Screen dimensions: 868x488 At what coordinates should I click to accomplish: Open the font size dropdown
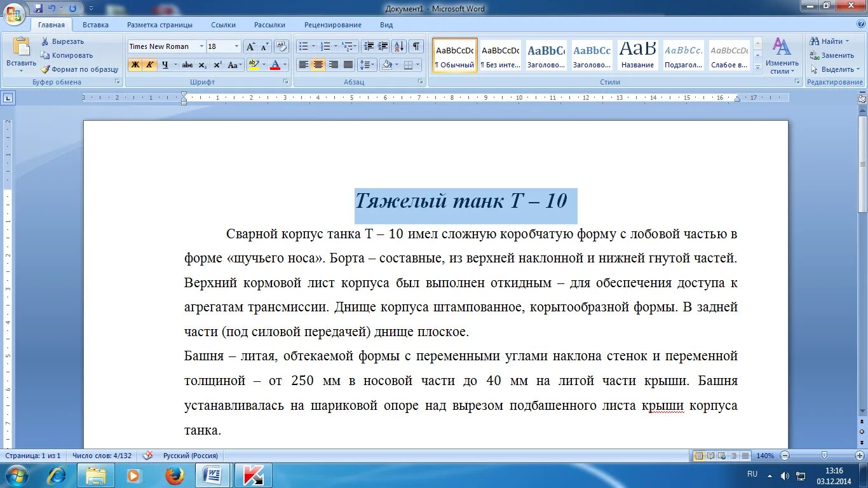point(236,46)
